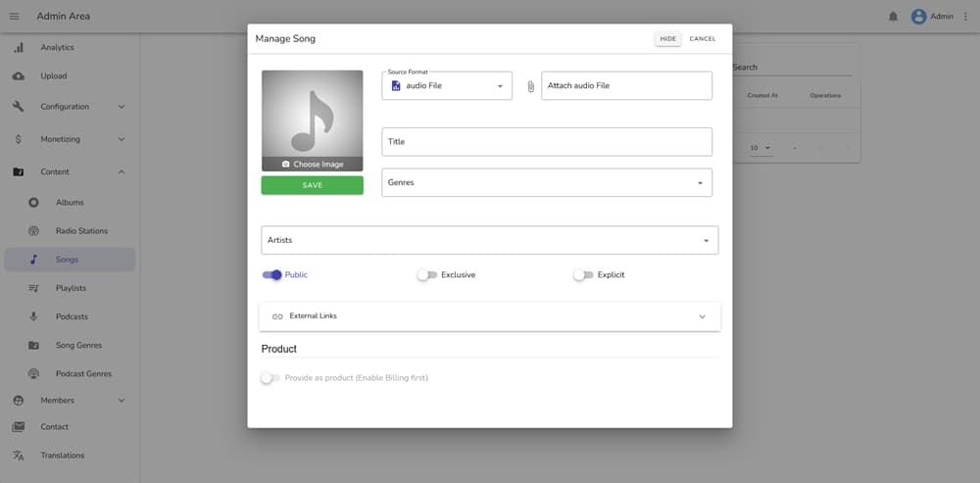The image size is (980, 483).
Task: Click the Upload cloud icon
Action: pyautogui.click(x=19, y=76)
